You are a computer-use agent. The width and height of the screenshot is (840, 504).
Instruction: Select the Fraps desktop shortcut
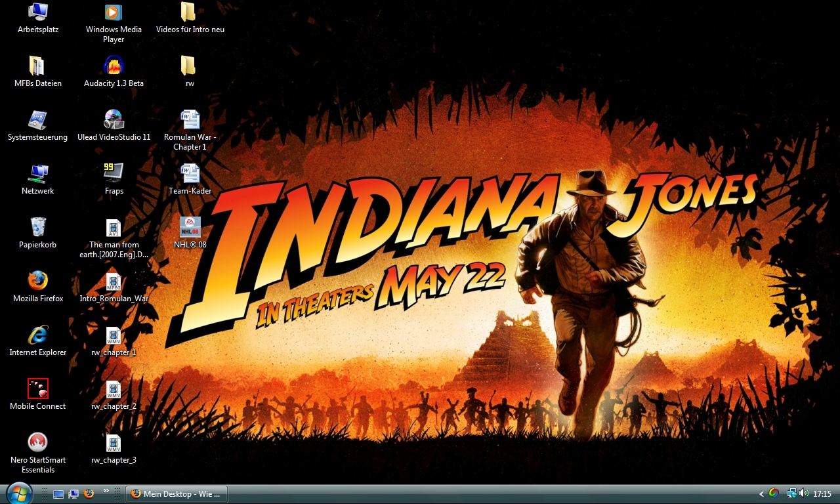[x=114, y=173]
